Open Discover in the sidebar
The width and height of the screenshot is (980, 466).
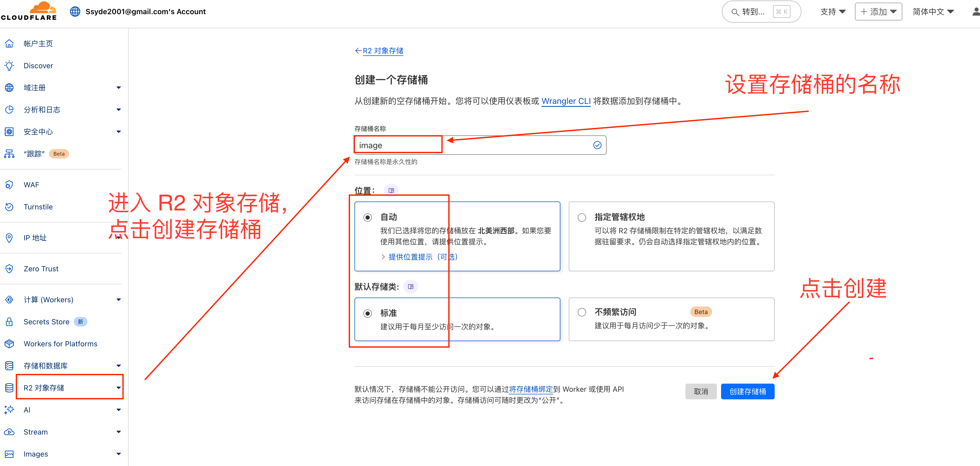38,65
